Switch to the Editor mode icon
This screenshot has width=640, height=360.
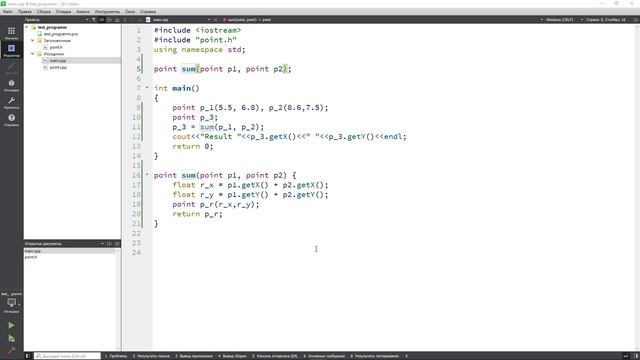click(x=11, y=49)
